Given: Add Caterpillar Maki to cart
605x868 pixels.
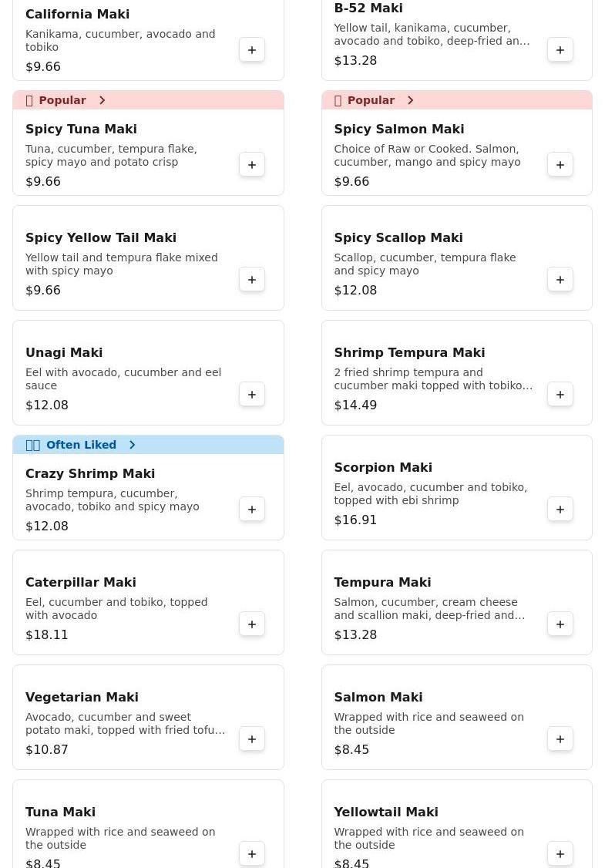Looking at the screenshot, I should 252,624.
